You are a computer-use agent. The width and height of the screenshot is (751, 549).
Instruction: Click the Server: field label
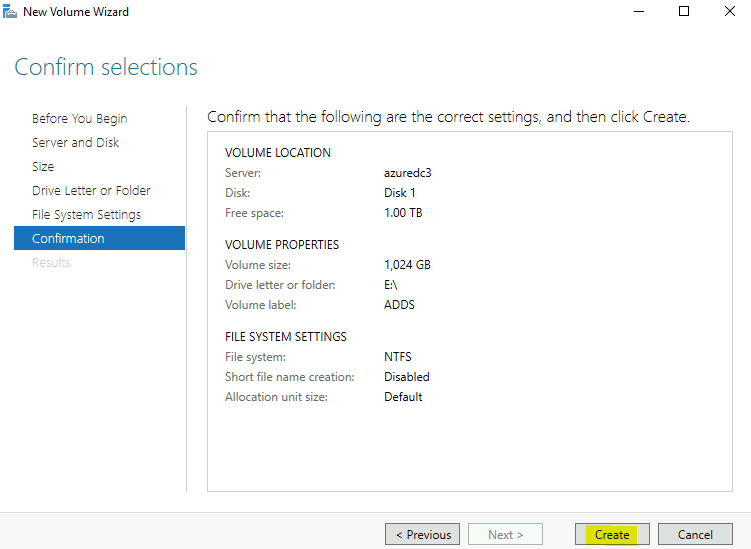pyautogui.click(x=243, y=172)
